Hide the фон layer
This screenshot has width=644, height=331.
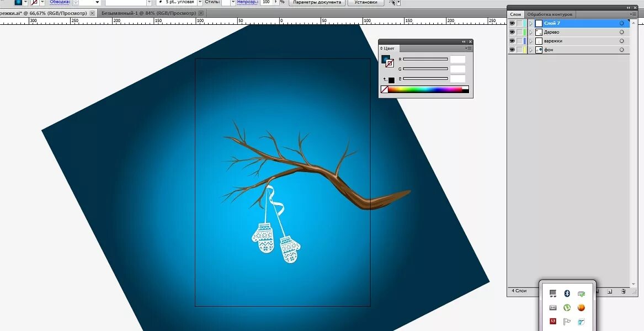point(512,50)
